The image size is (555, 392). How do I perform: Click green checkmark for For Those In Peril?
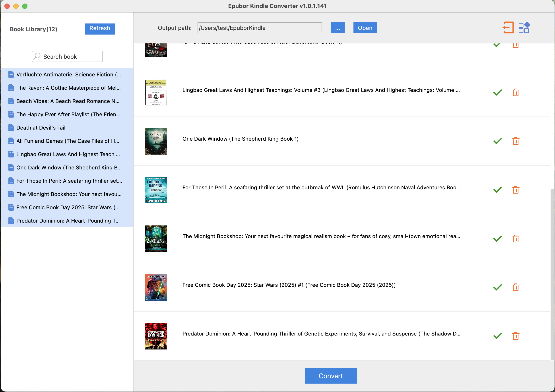(x=497, y=190)
